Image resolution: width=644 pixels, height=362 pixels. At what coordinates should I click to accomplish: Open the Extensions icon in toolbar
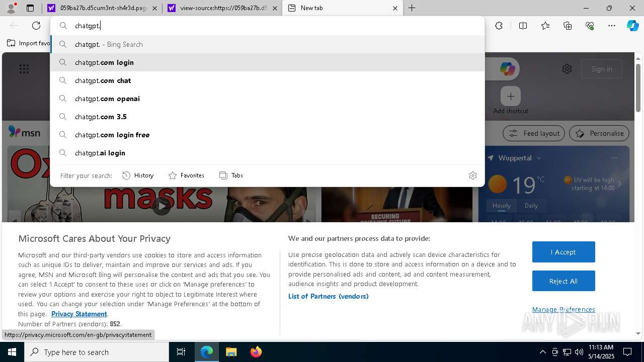499,26
